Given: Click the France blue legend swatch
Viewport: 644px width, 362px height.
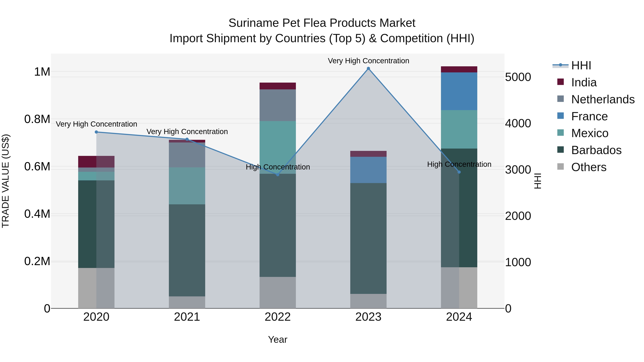Looking at the screenshot, I should (560, 116).
